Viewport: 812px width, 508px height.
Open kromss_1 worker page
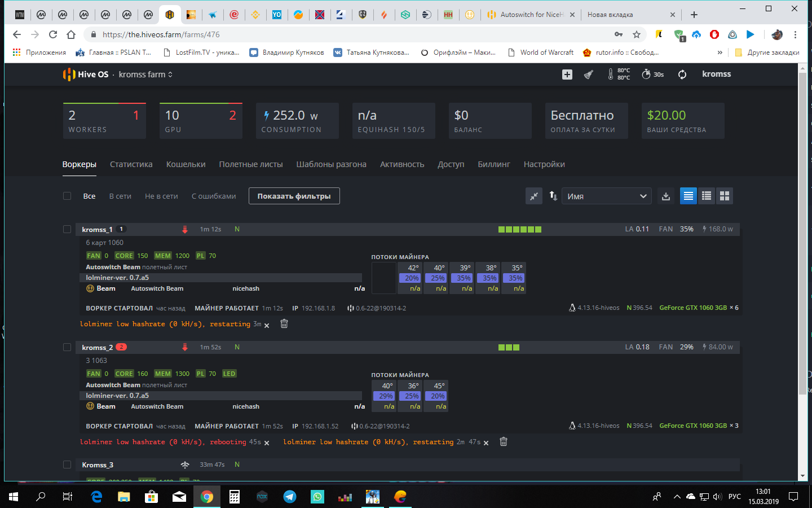point(97,229)
